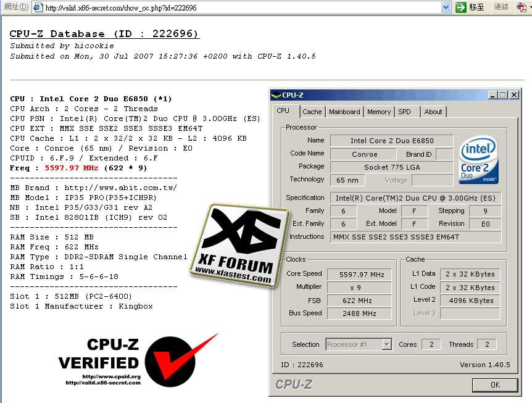Click the Bus Speed value '2488 MHz'
The image size is (532, 403).
360,314
